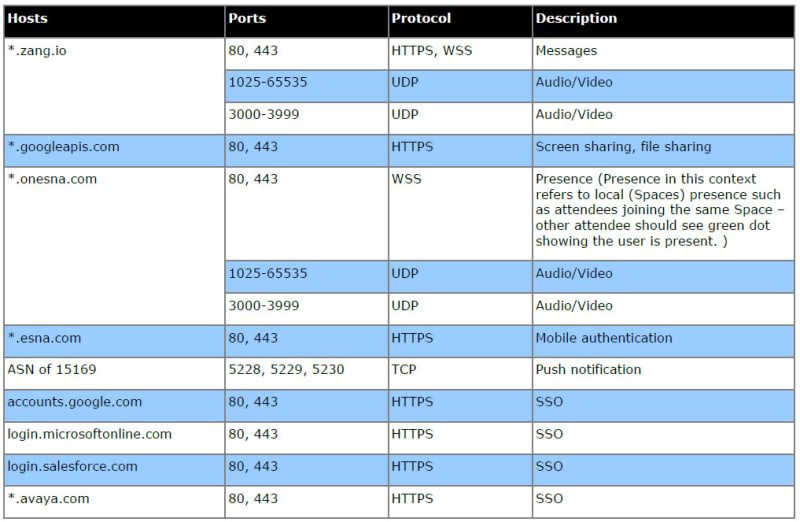
Task: Select "SSO" in the login.microsoftonline.com row
Action: [663, 438]
